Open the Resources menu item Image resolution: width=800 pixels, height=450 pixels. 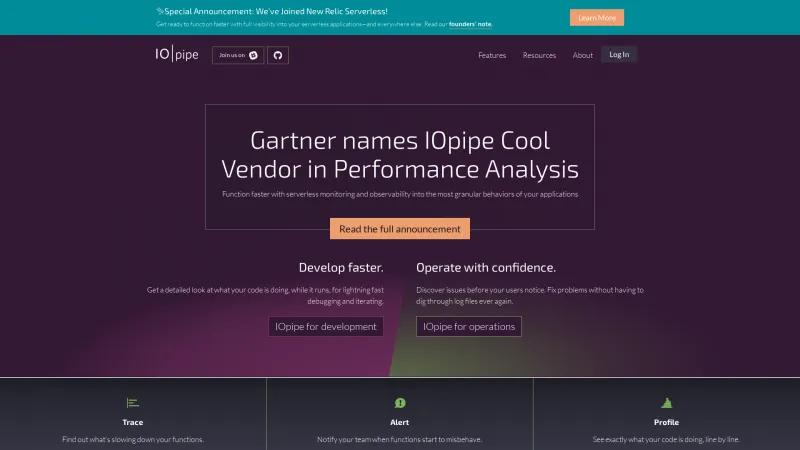click(539, 55)
